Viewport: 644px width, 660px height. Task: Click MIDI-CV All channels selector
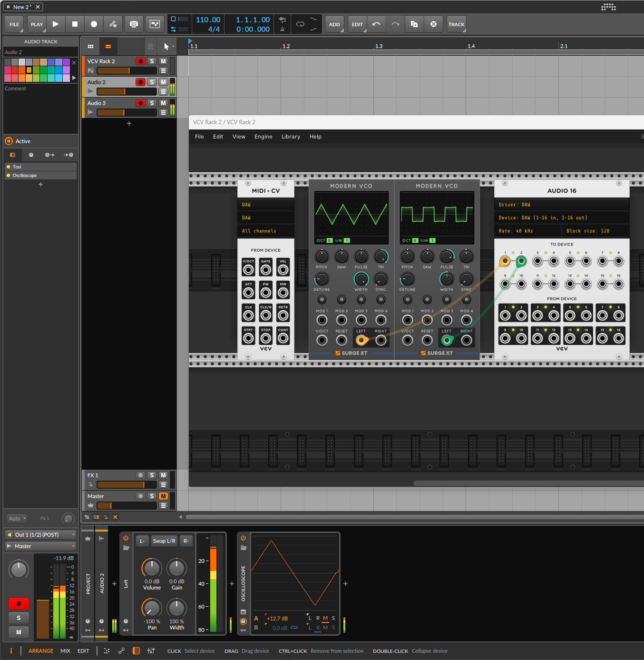pos(266,231)
